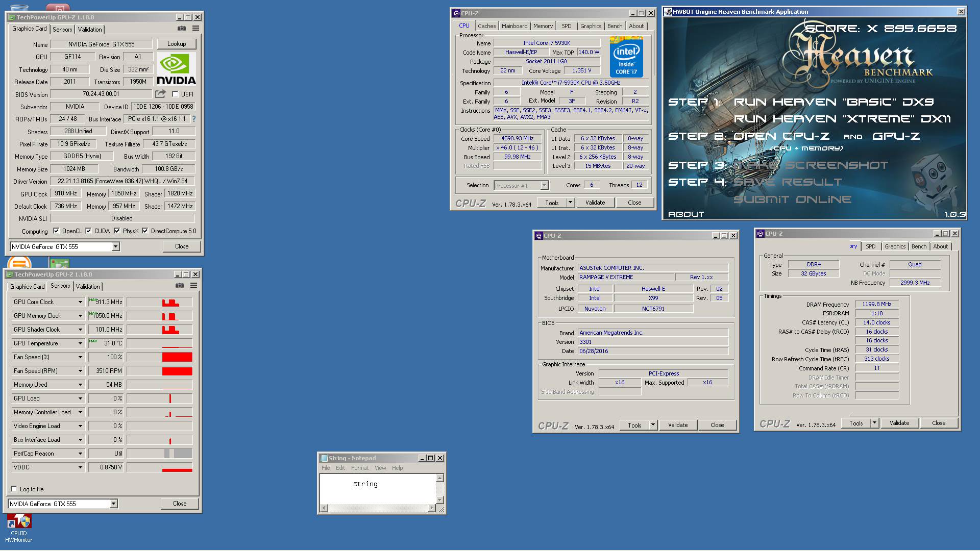Viewport: 980px width, 551px height.
Task: Click the GPU Core Clock sensor graph
Action: click(x=160, y=302)
